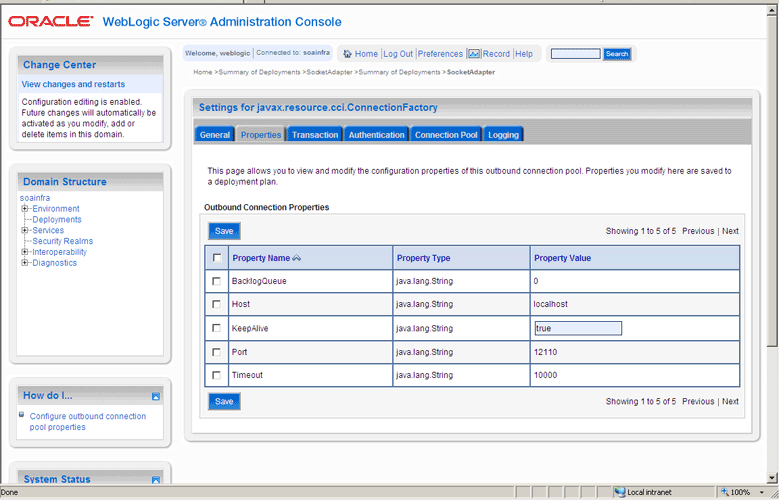Viewport: 779px width, 500px height.
Task: Switch to the Connection Pool tab
Action: [446, 135]
